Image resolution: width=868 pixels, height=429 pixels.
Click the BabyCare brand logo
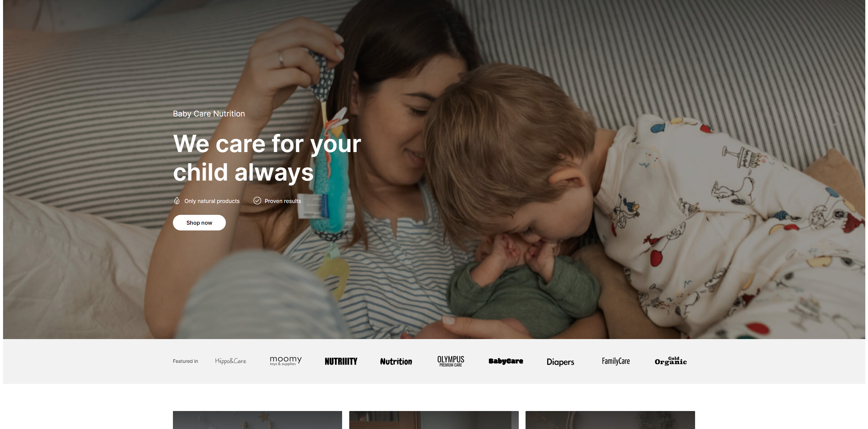coord(506,361)
